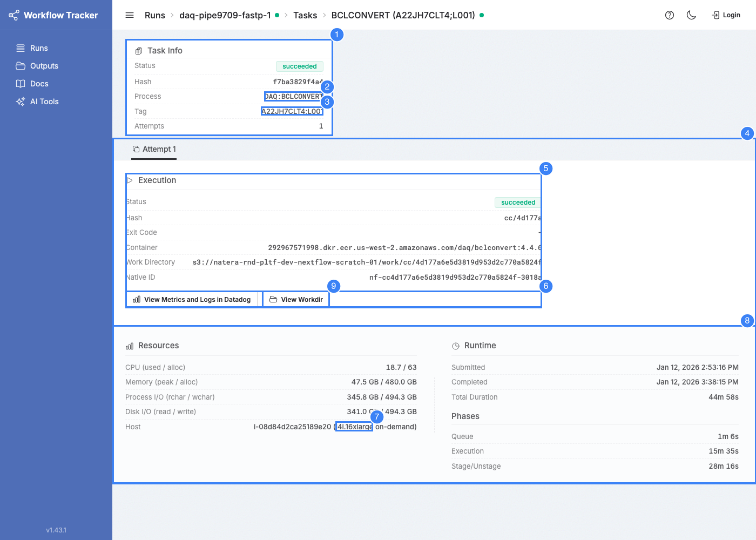
Task: Click Completed time Jan 12, 2026 3:38:15 PM
Action: [698, 382]
